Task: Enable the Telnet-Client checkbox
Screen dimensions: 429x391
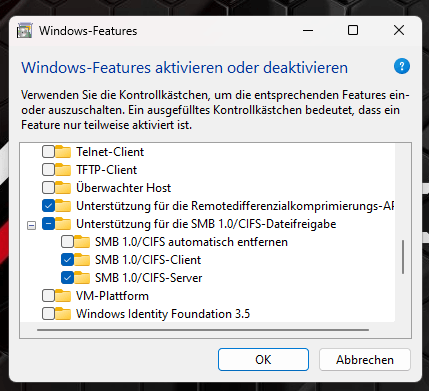Action: click(48, 152)
